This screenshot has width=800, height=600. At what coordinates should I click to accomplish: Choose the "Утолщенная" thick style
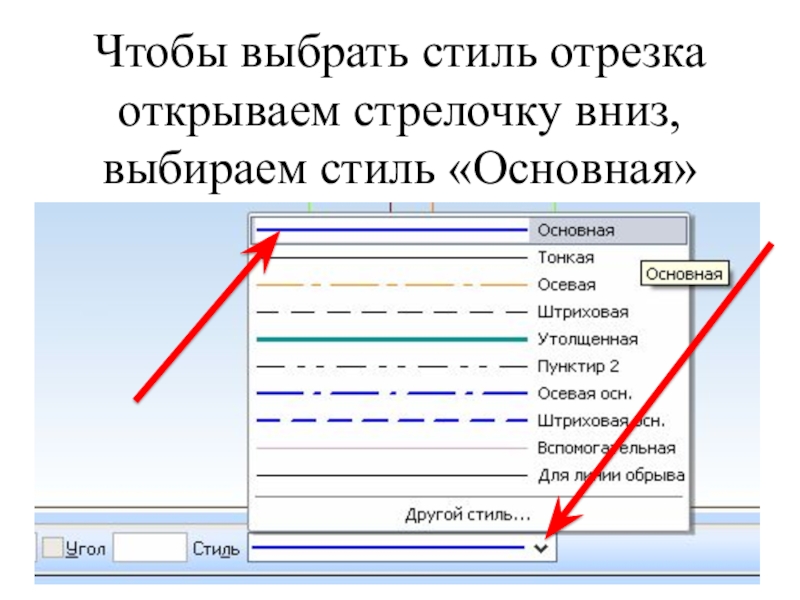click(469, 339)
